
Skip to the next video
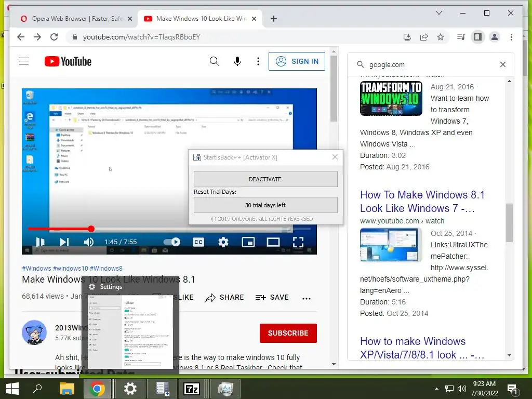coord(64,242)
